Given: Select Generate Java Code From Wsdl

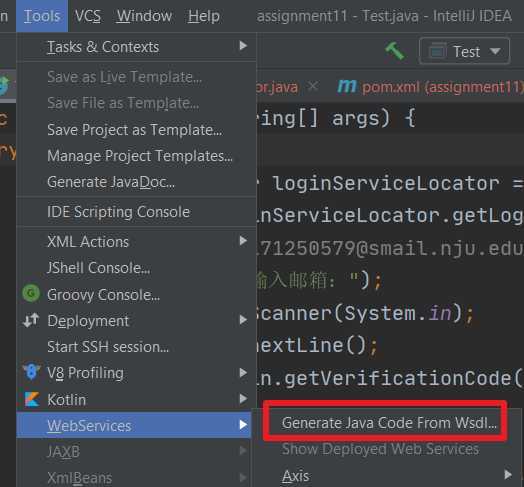Looking at the screenshot, I should (389, 422).
